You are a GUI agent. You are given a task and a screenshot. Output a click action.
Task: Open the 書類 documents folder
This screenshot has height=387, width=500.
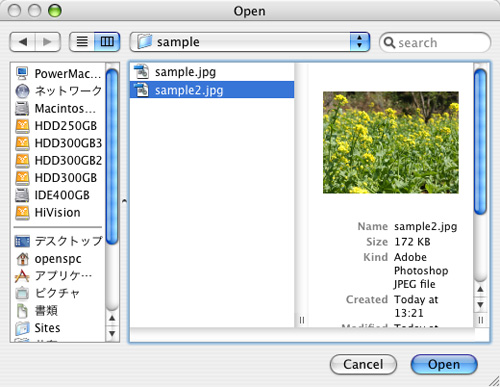(x=58, y=310)
